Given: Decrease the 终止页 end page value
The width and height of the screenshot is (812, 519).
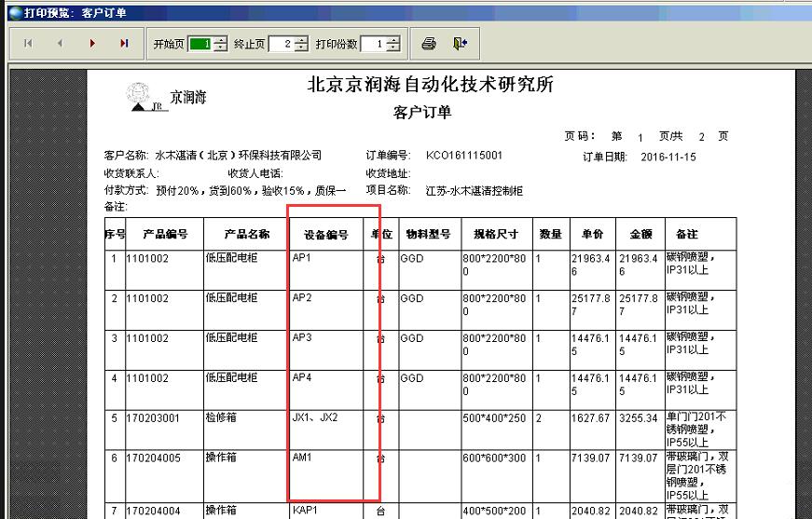Looking at the screenshot, I should pos(301,48).
